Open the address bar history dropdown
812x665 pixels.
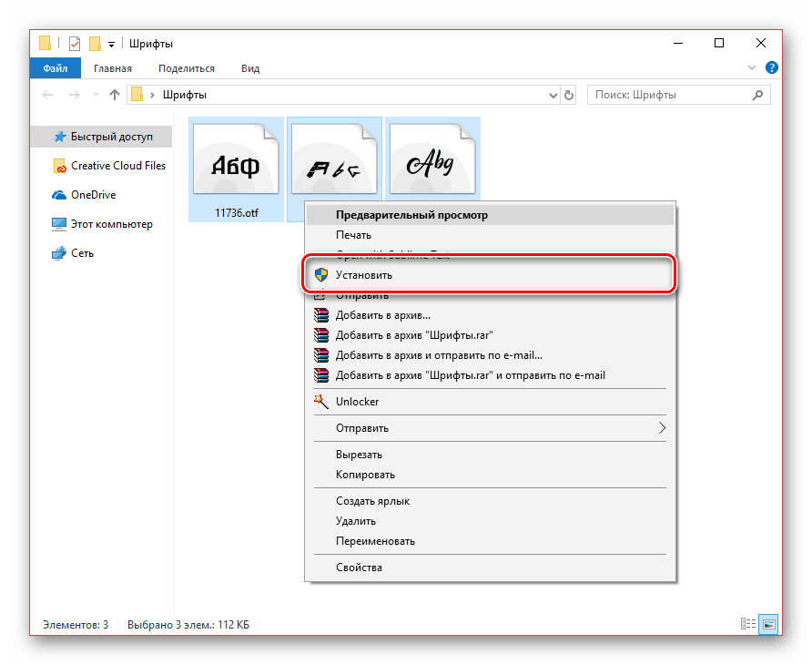[x=553, y=94]
